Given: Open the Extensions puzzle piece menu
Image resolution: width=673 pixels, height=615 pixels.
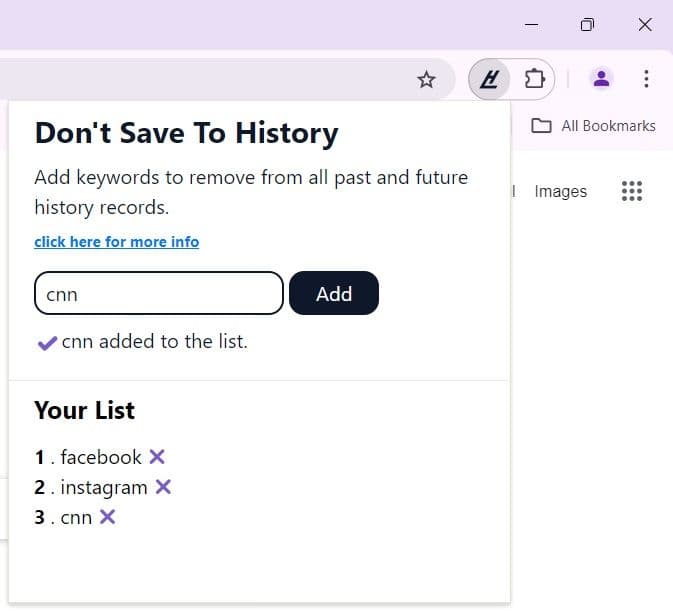Looking at the screenshot, I should tap(534, 79).
